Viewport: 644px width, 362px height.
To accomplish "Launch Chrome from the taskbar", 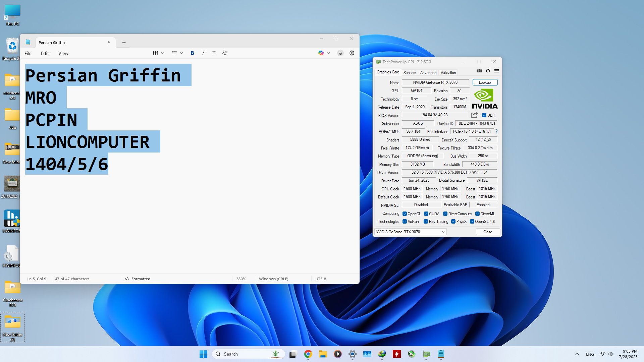I will tap(308, 354).
